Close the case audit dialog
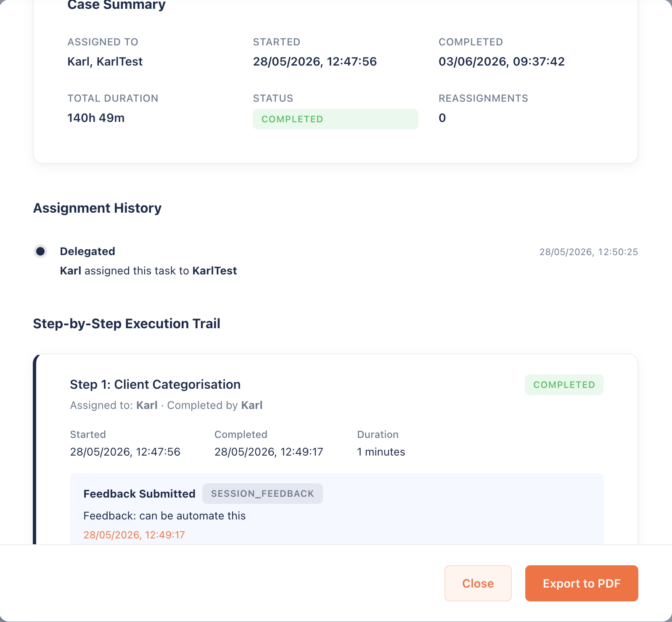The image size is (672, 622). [x=478, y=583]
